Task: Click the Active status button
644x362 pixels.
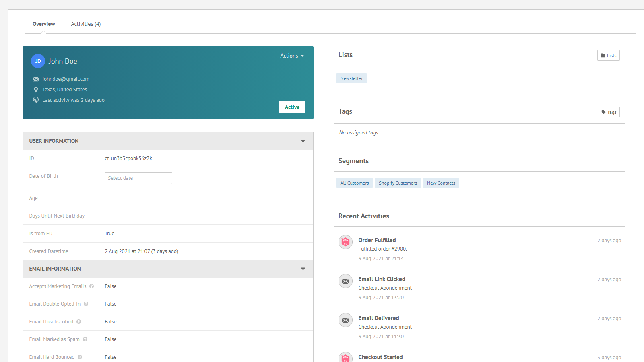Action: 292,107
